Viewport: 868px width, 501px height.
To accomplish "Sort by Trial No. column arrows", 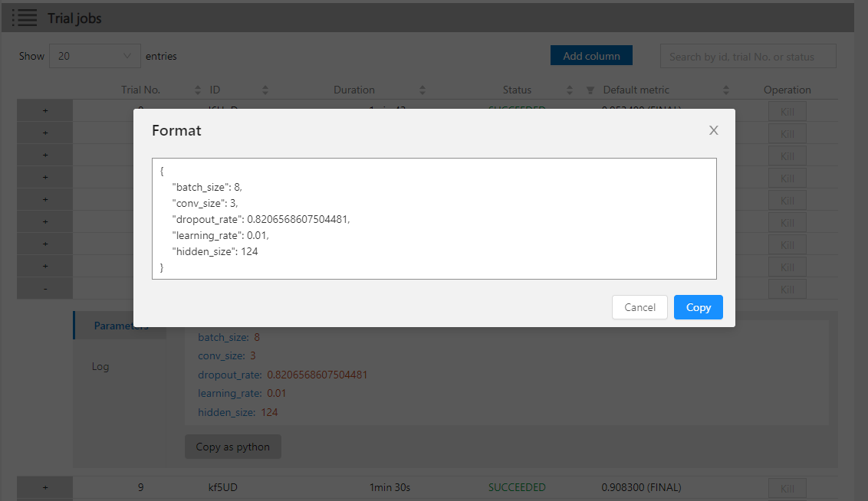I will tap(198, 90).
